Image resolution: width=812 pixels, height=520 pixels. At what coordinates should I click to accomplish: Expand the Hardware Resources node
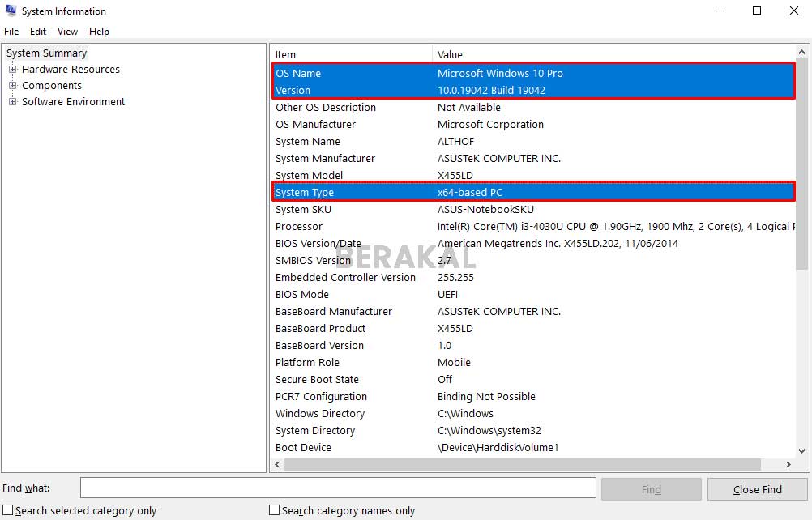click(12, 70)
